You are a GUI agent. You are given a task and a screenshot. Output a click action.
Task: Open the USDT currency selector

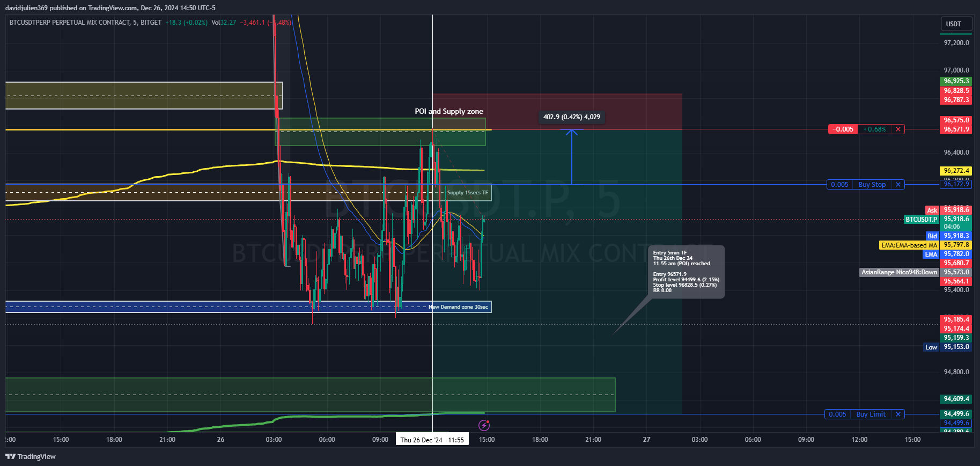[x=956, y=24]
